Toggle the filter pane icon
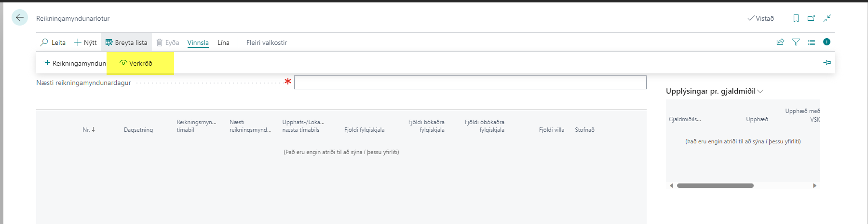Screen dimensions: 868x224 tap(796, 42)
